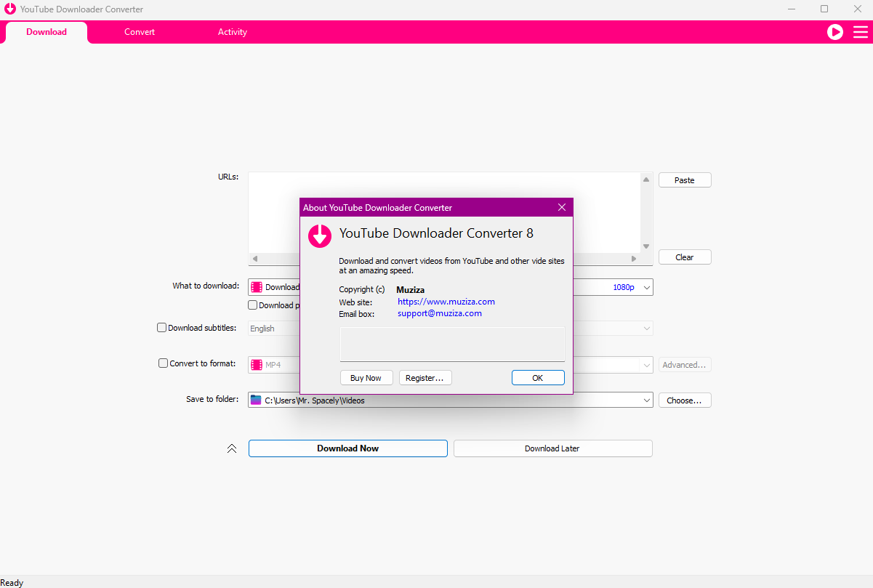Click the app logo in the title bar
This screenshot has height=588, width=873.
(x=9, y=9)
